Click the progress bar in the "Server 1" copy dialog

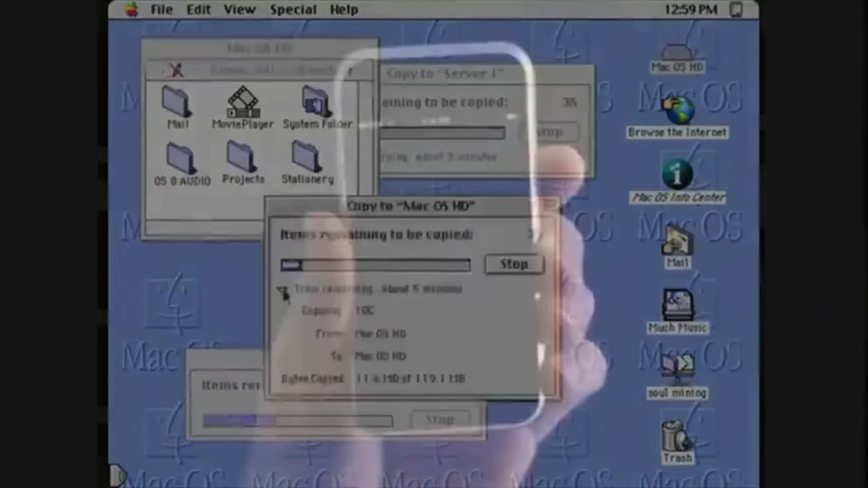(x=441, y=133)
